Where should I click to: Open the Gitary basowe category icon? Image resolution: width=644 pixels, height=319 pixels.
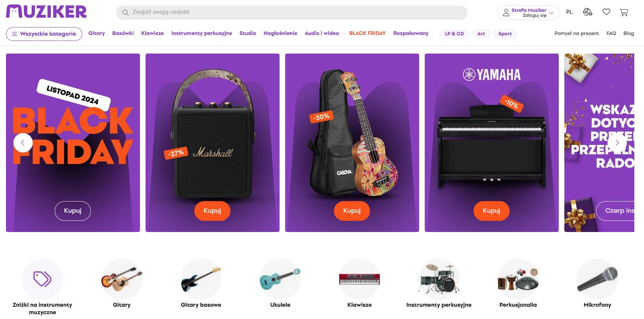click(x=201, y=279)
